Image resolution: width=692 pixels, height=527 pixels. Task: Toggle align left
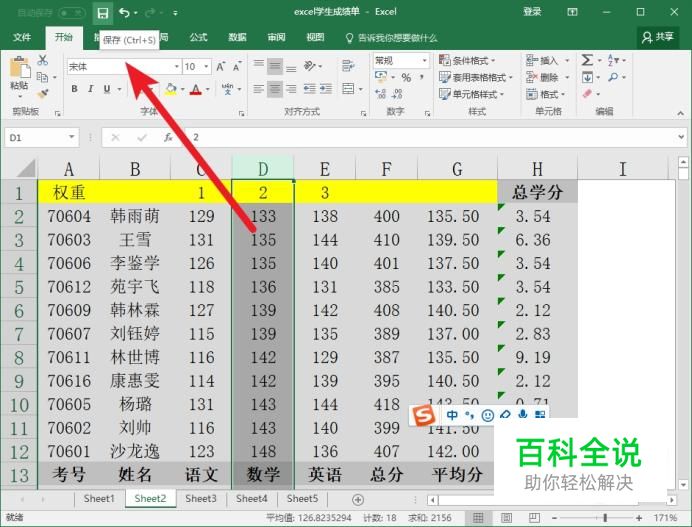[x=259, y=89]
